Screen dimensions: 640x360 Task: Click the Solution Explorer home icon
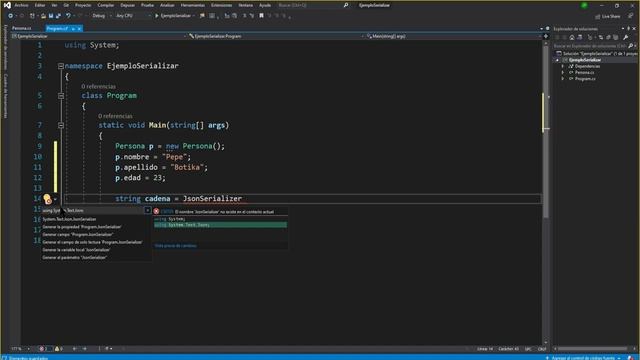[572, 37]
